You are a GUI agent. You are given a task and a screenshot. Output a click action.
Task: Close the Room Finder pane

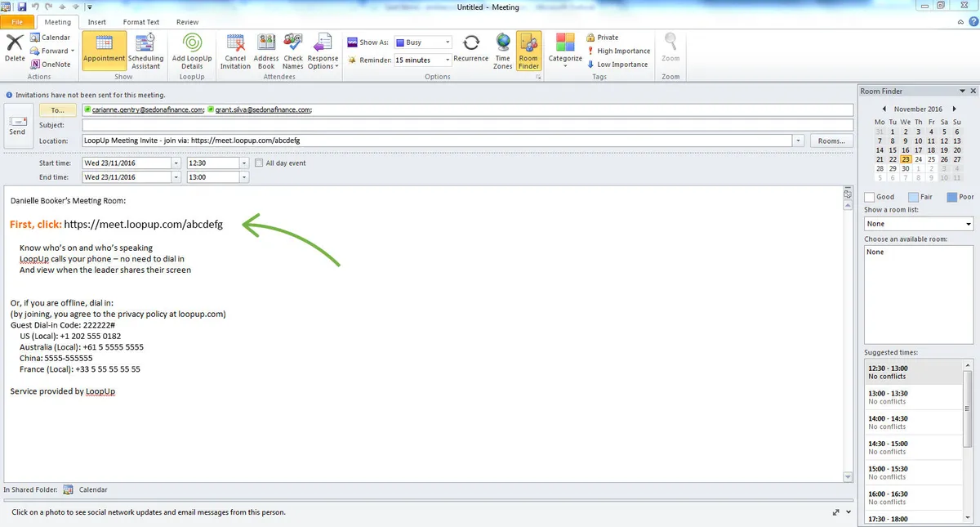point(972,91)
